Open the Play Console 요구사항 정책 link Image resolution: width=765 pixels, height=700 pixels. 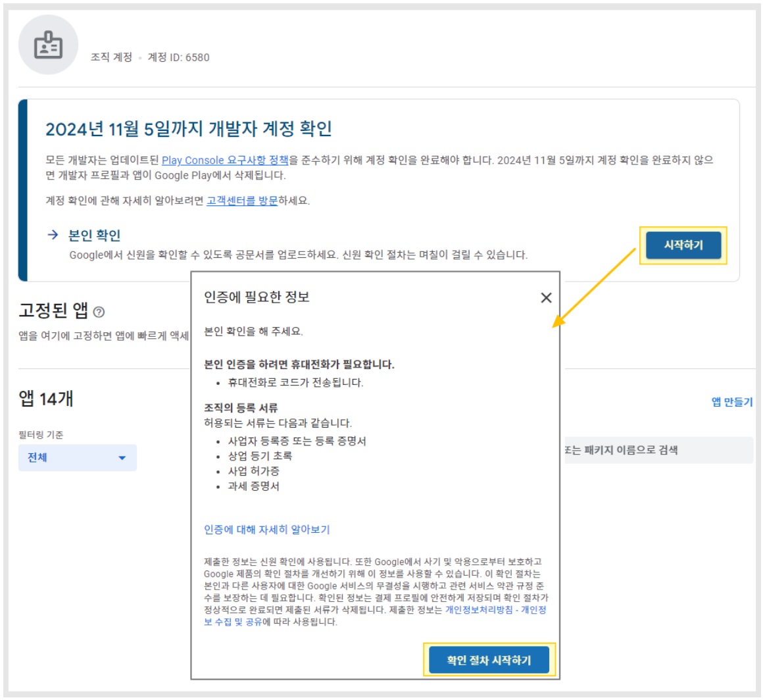pos(225,160)
